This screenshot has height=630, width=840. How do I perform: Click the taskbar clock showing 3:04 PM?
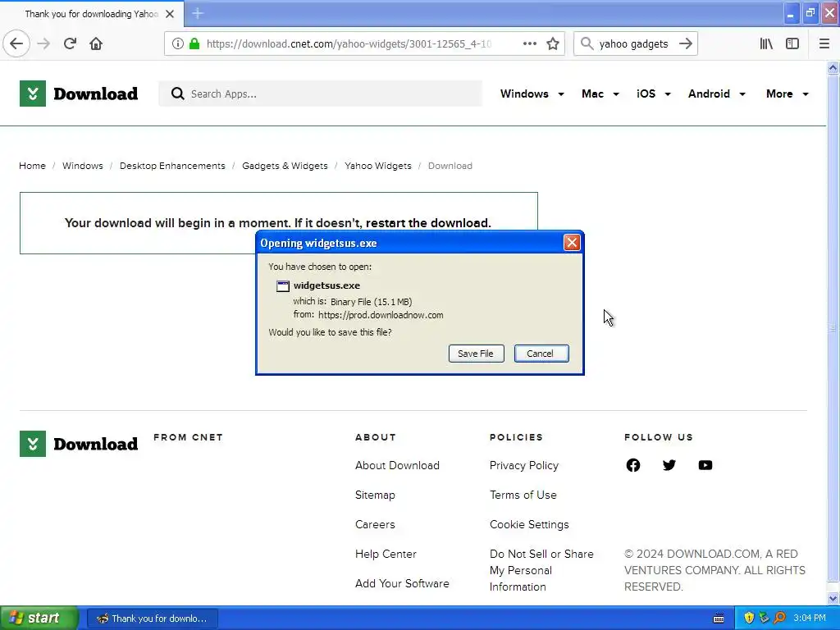[809, 618]
